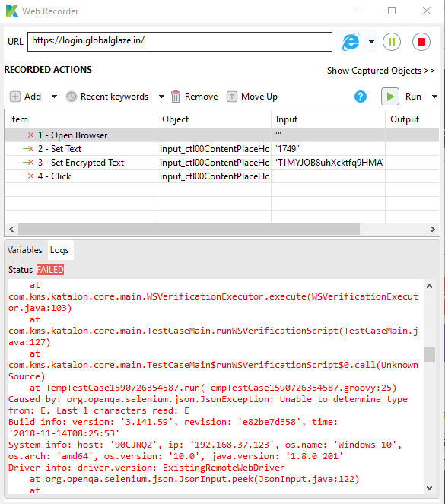445x504 pixels.
Task: Stop recording with the red stop button
Action: pos(421,42)
